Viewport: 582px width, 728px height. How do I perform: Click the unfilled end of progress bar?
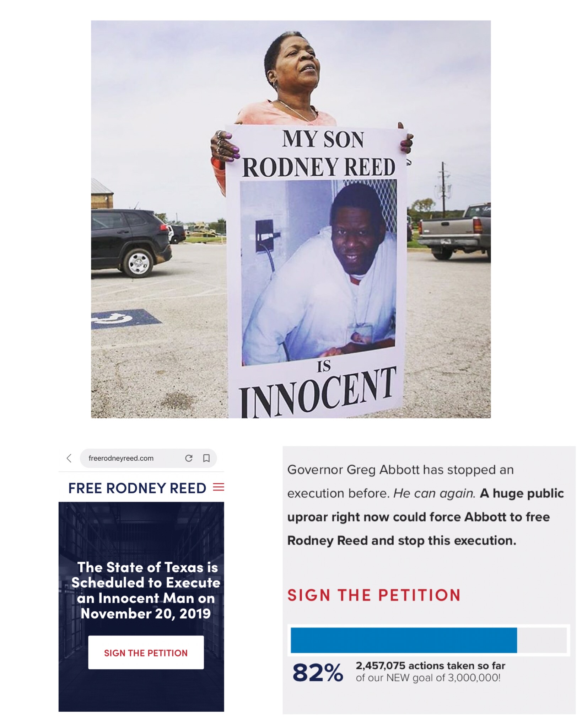click(542, 640)
